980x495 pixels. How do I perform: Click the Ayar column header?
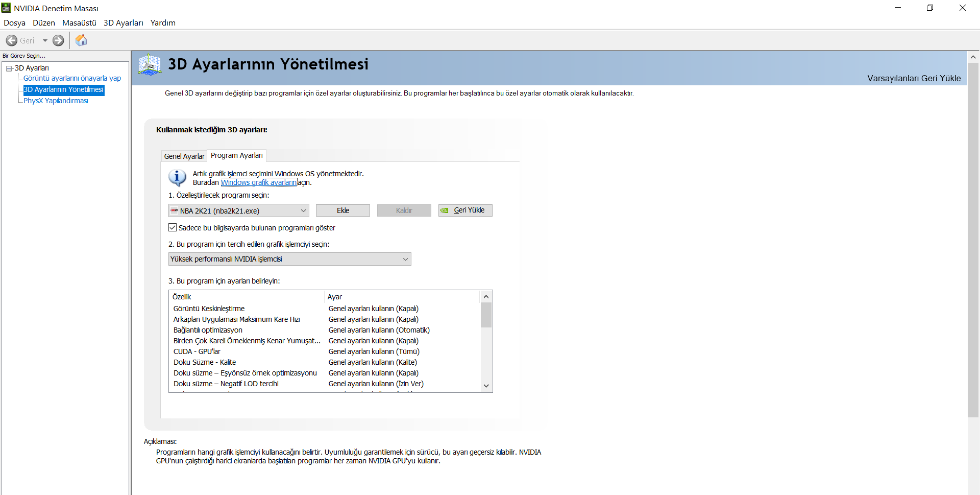point(402,297)
